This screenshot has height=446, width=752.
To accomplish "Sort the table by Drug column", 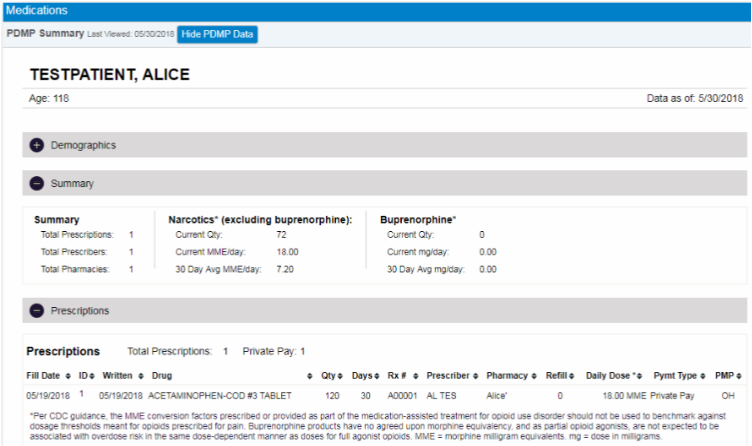I will point(162,376).
